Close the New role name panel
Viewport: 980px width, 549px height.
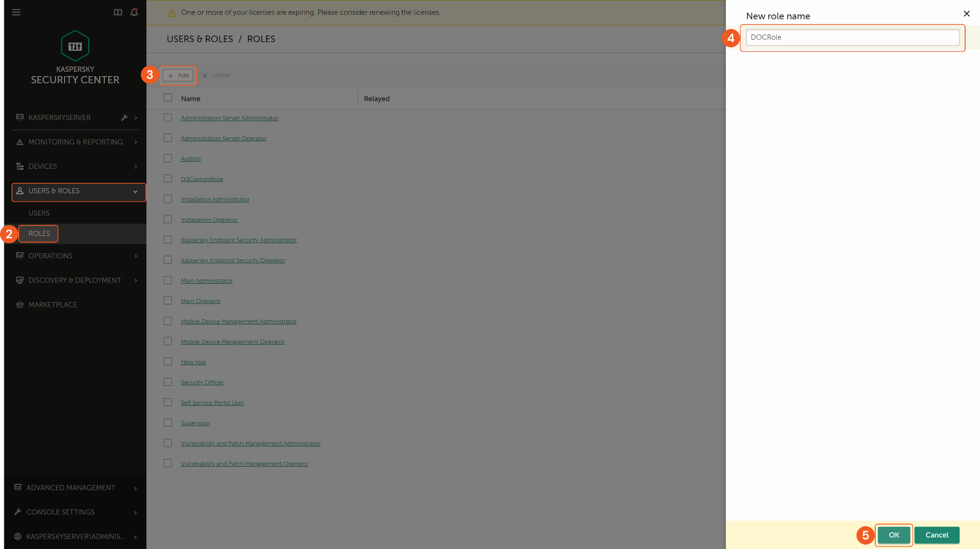[x=967, y=14]
